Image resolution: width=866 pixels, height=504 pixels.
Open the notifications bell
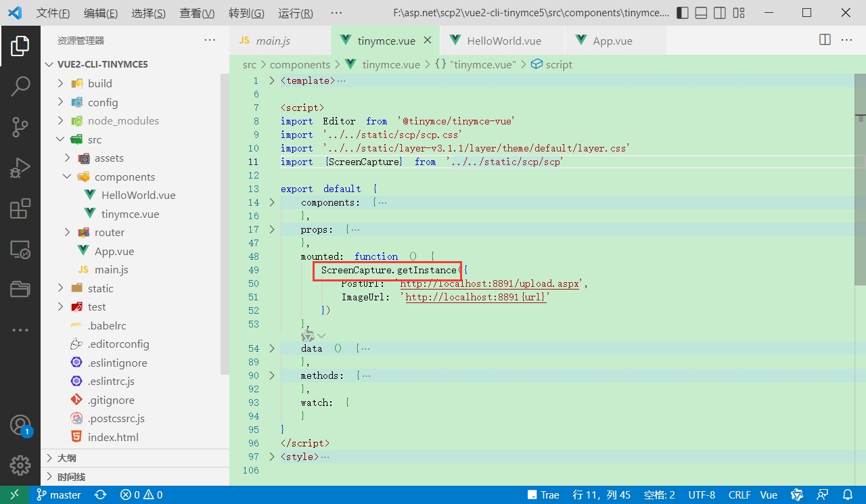coord(848,495)
